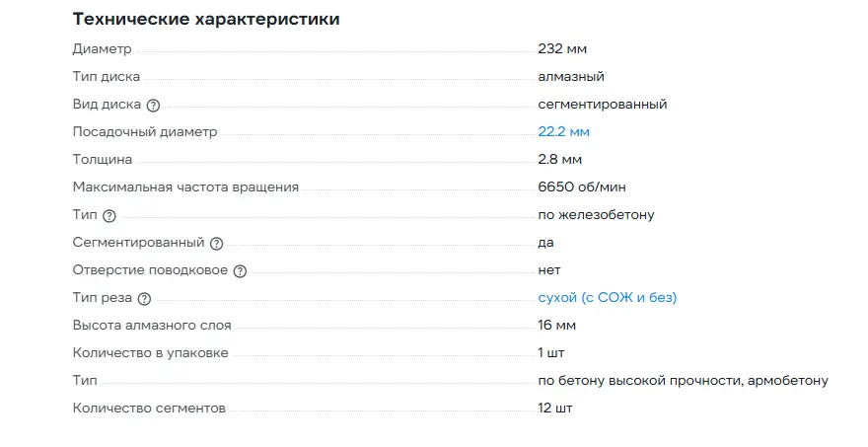Viewport: 868px width, 447px height.
Task: Click the 2.8 мм thickness value
Action: tap(559, 159)
